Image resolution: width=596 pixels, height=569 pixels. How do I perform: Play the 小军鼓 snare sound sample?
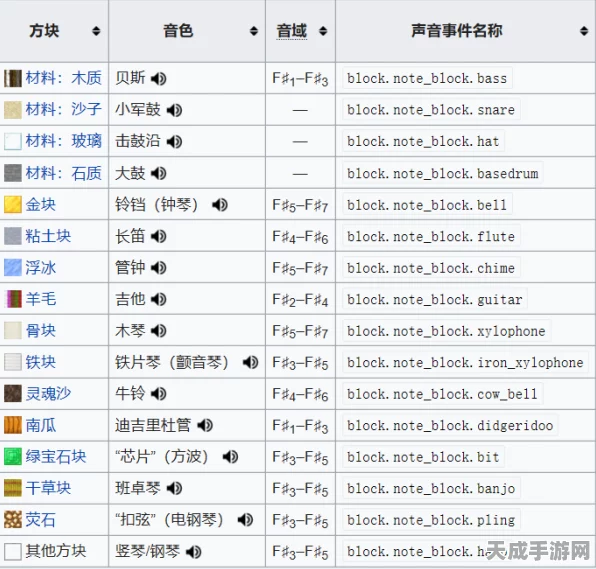(174, 110)
